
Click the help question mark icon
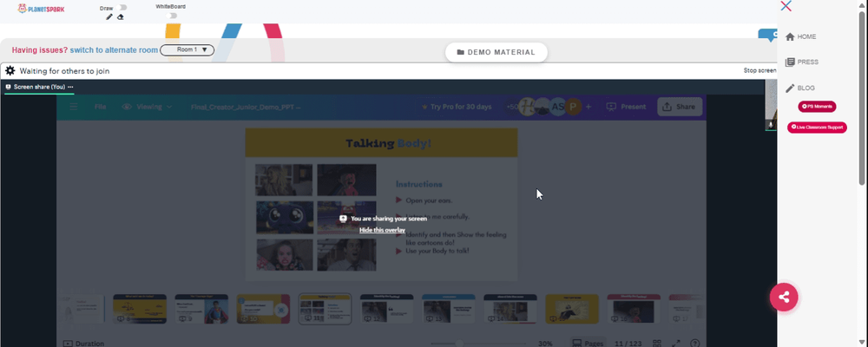point(695,344)
